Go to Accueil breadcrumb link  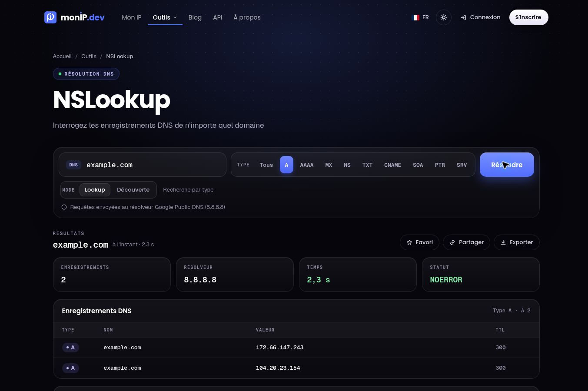pyautogui.click(x=62, y=56)
